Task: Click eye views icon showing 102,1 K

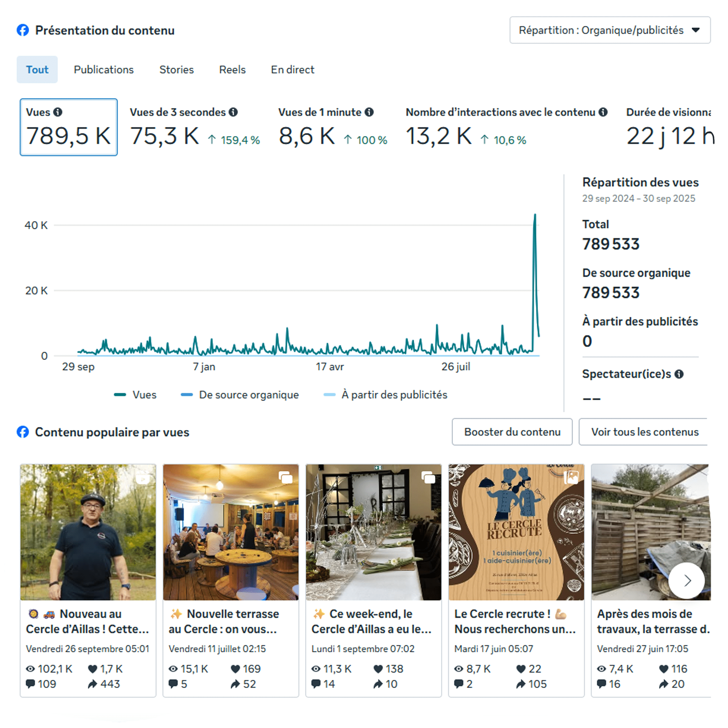Action: [30, 669]
